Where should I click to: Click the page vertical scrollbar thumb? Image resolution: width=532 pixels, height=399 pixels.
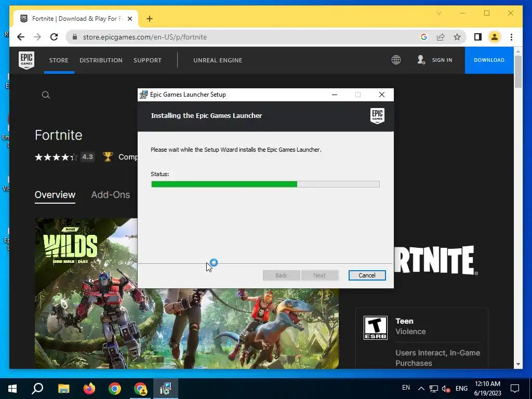click(x=518, y=72)
